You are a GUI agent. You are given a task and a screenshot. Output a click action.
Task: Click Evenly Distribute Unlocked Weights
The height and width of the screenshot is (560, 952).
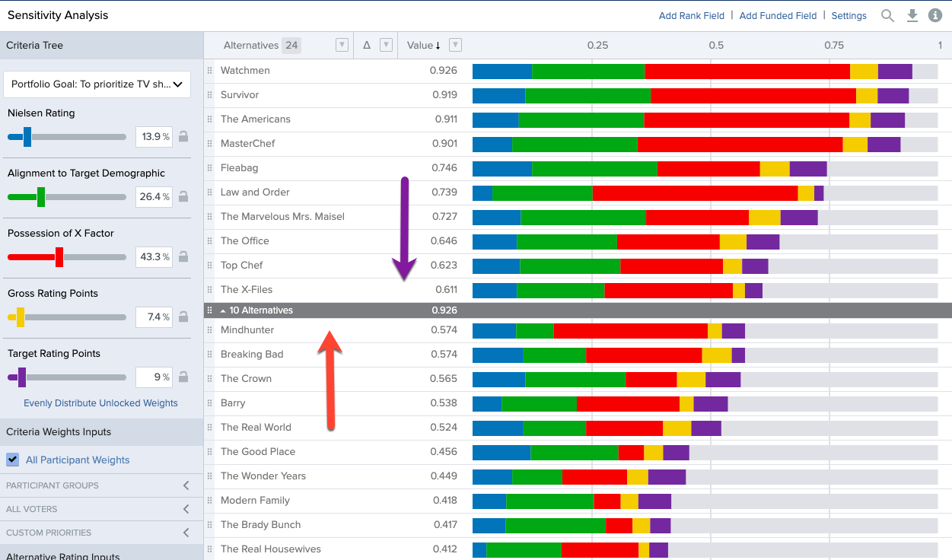(x=100, y=403)
